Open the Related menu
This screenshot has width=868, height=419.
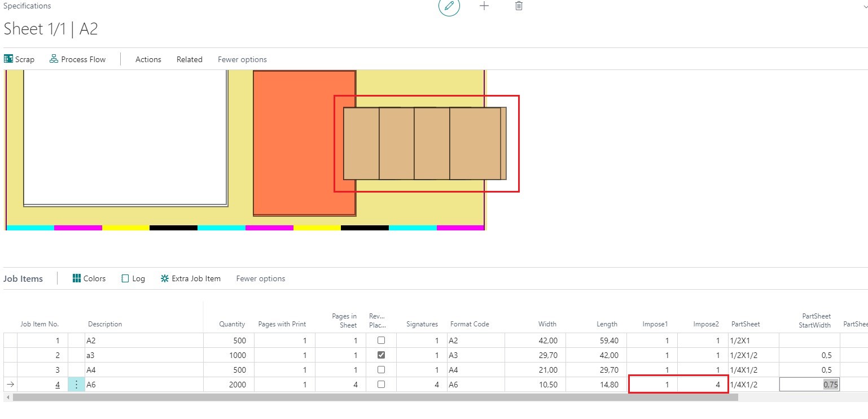(x=189, y=59)
